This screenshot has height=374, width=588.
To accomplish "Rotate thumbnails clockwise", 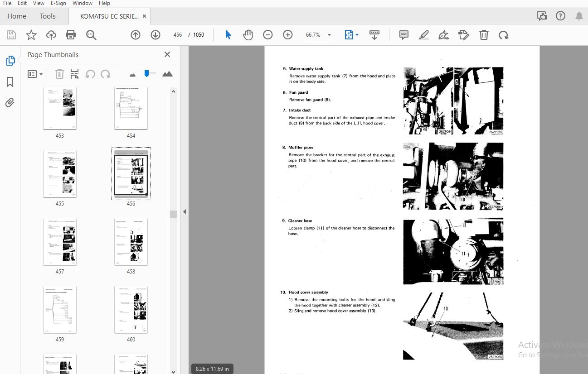I will (x=106, y=74).
